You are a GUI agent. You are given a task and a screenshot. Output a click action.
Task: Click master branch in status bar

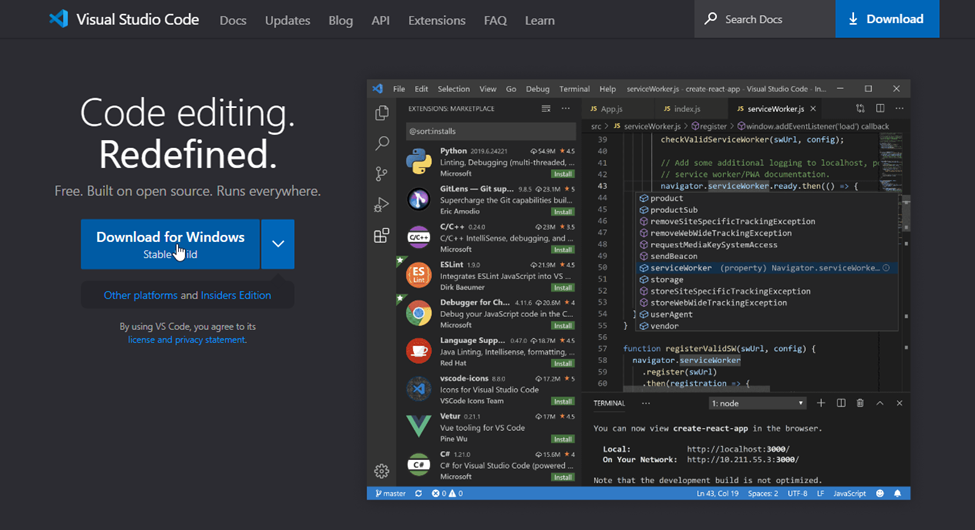(390, 493)
